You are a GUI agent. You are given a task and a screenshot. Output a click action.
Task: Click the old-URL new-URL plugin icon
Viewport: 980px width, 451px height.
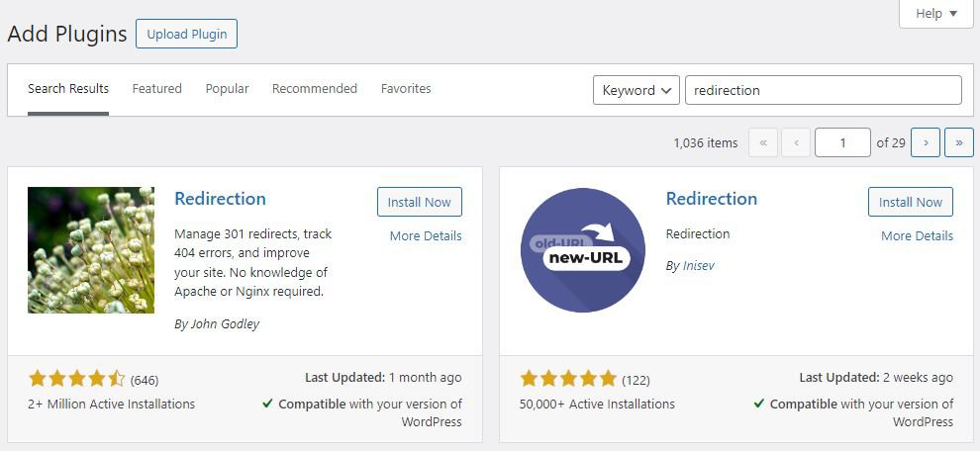pos(582,250)
